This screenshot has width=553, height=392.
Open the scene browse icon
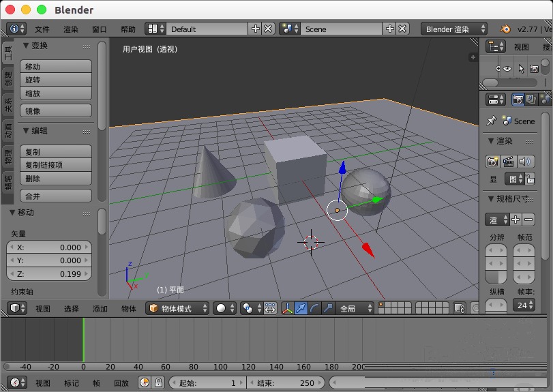(x=290, y=29)
